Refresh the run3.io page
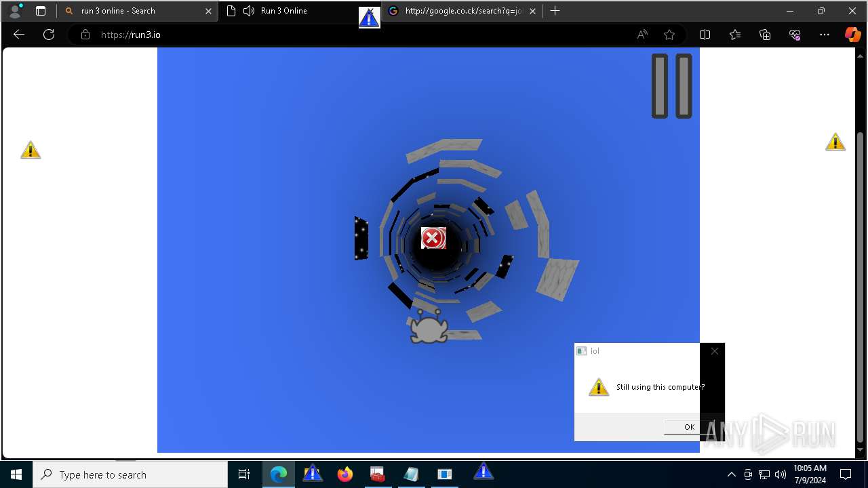 (x=49, y=35)
